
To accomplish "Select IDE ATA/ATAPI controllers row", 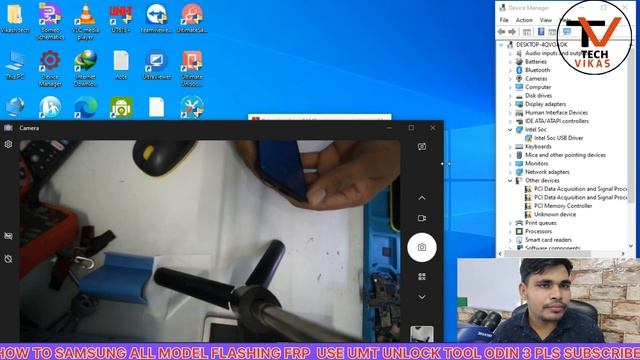I will tap(557, 121).
